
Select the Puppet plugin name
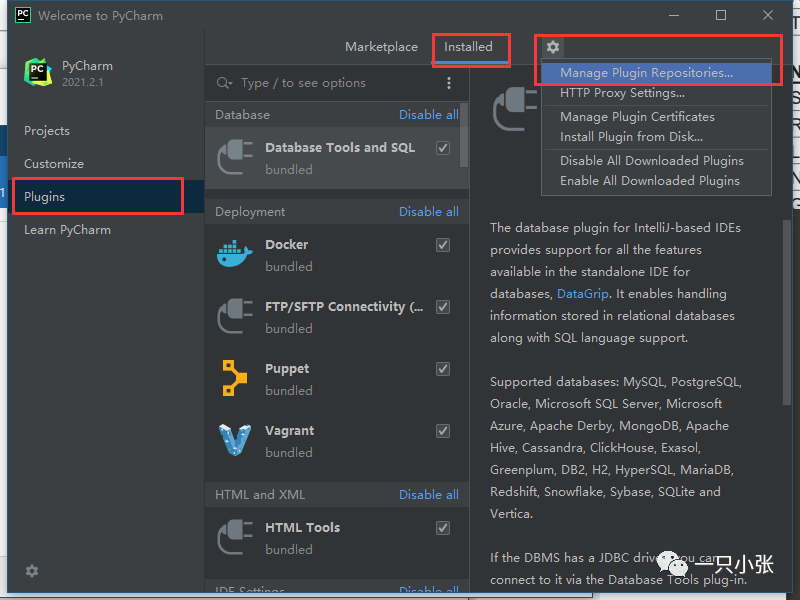coord(287,369)
